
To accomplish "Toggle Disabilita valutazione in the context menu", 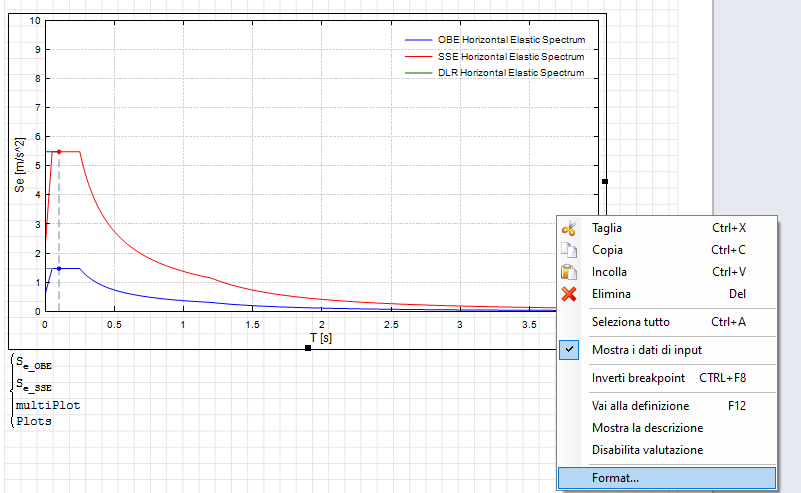I will (x=647, y=450).
